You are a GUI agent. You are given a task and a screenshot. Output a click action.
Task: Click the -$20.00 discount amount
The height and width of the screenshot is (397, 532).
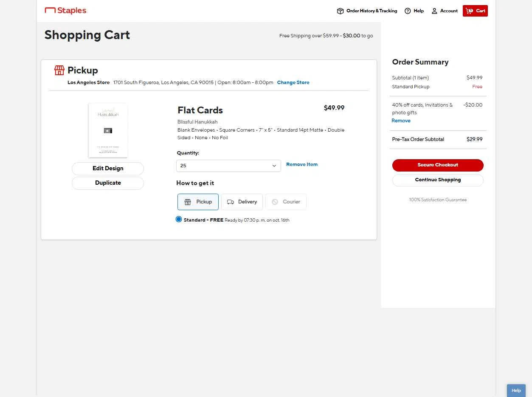(473, 105)
